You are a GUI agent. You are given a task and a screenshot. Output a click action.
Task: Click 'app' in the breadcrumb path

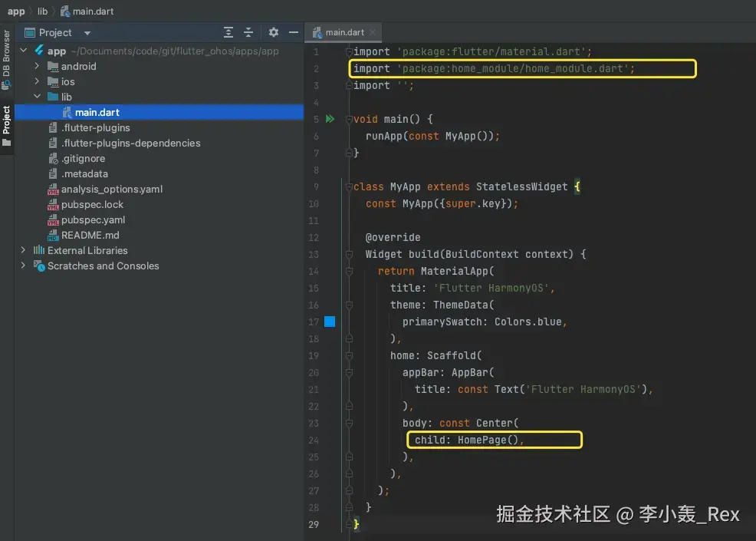(16, 11)
